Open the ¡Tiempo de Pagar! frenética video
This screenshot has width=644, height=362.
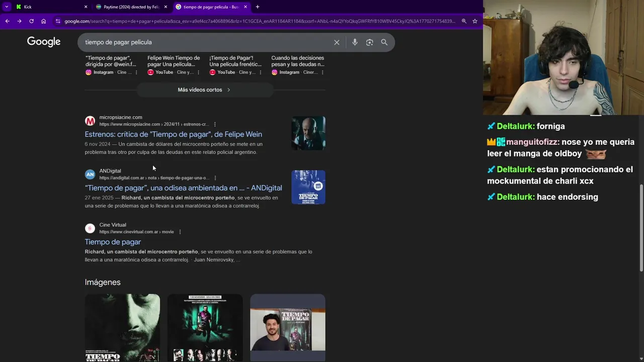click(235, 61)
